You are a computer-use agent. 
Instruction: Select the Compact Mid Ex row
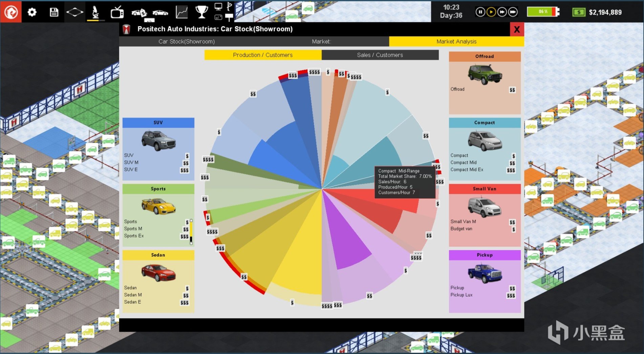click(x=483, y=170)
